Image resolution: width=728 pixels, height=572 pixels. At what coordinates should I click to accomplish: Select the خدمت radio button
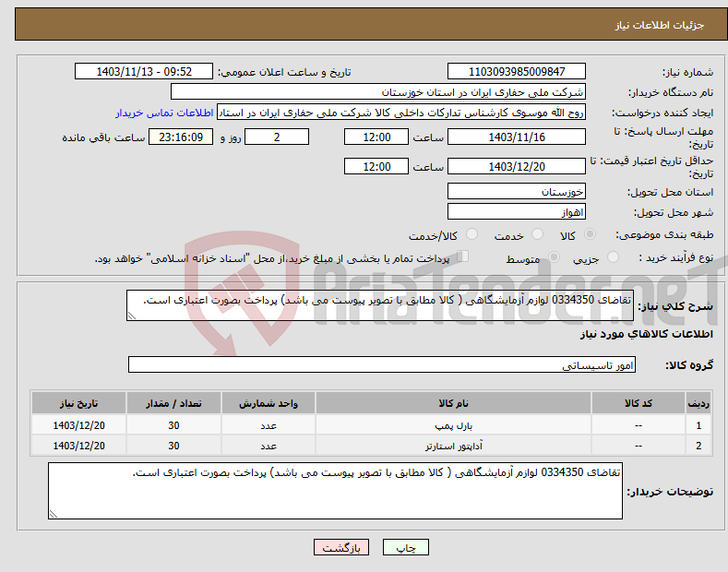coord(537,234)
